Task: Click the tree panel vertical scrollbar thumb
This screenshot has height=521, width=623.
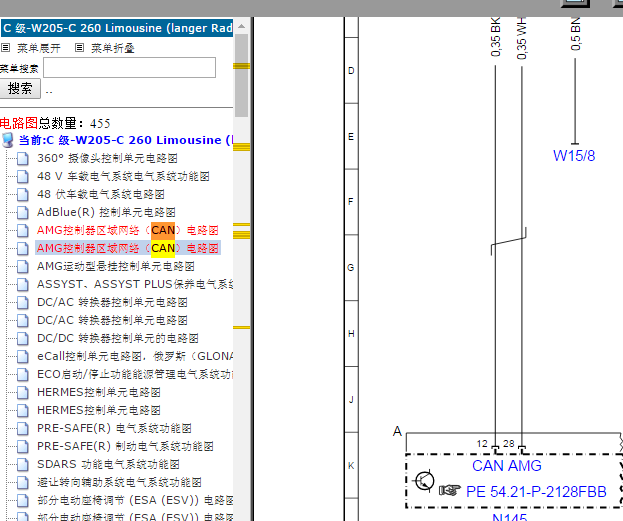Action: click(x=241, y=76)
